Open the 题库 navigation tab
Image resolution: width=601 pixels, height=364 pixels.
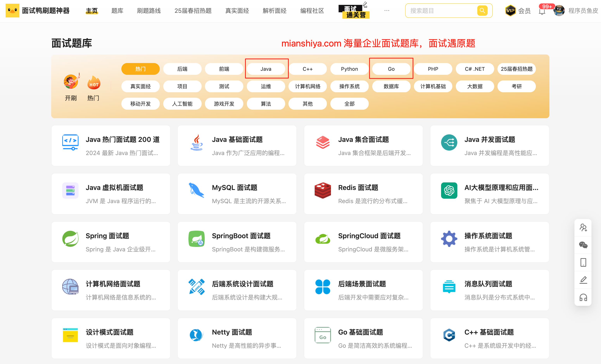[117, 11]
